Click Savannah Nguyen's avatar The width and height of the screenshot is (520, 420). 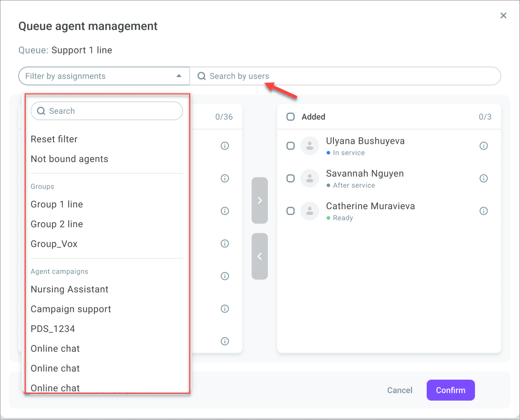310,178
